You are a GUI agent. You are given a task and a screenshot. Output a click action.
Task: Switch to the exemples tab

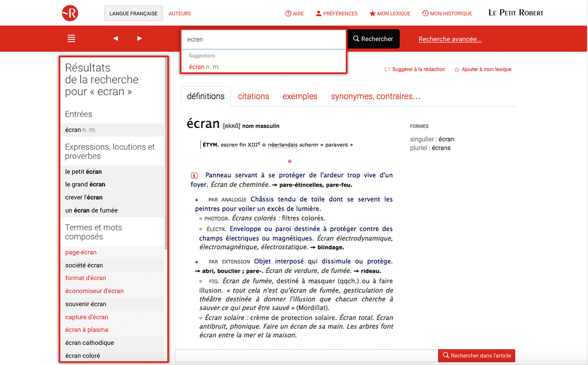tap(300, 96)
